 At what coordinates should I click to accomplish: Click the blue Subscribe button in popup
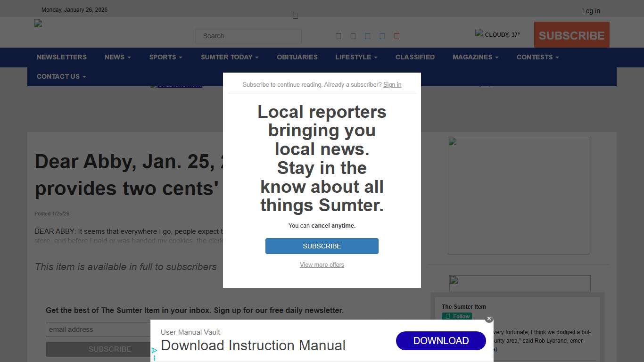click(x=322, y=246)
